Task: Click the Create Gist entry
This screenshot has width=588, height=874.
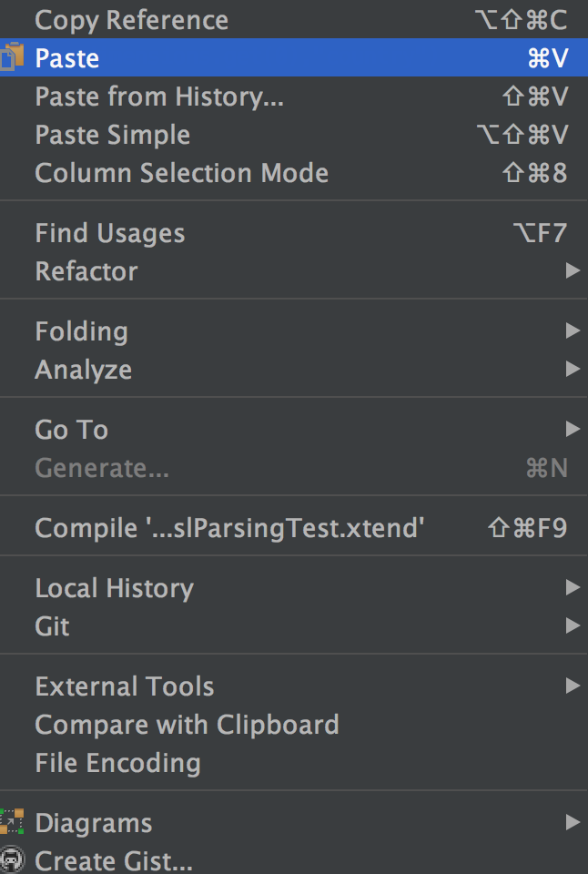Action: click(x=294, y=860)
